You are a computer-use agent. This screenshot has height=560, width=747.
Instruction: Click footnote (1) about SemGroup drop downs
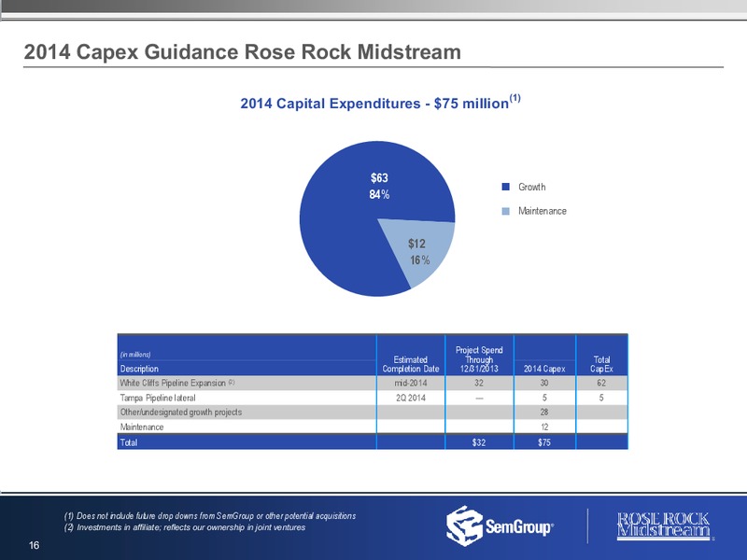point(210,516)
